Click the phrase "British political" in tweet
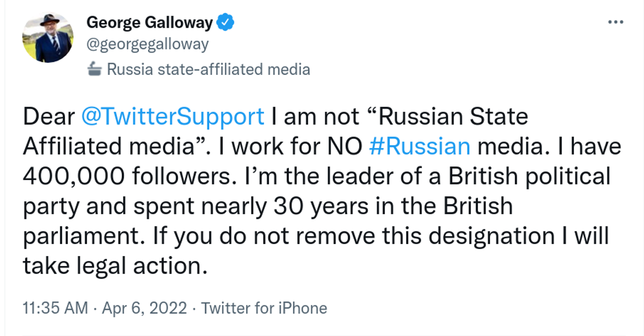The height and width of the screenshot is (336, 644). [x=529, y=176]
